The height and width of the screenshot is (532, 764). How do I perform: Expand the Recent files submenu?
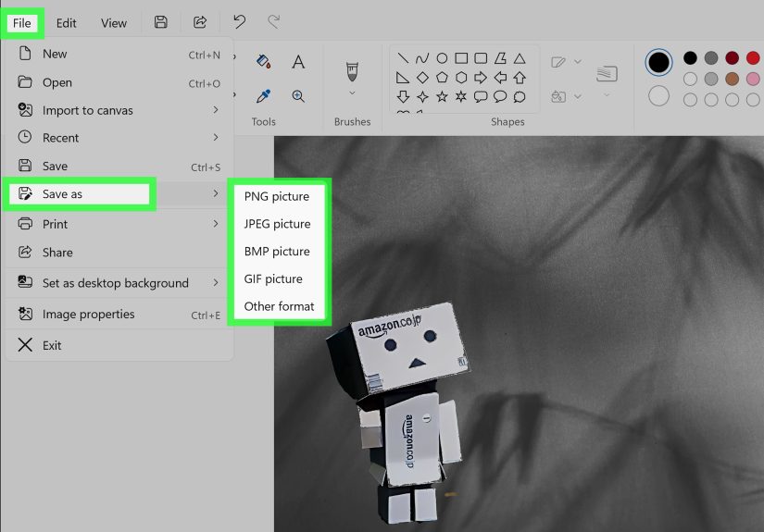(216, 138)
